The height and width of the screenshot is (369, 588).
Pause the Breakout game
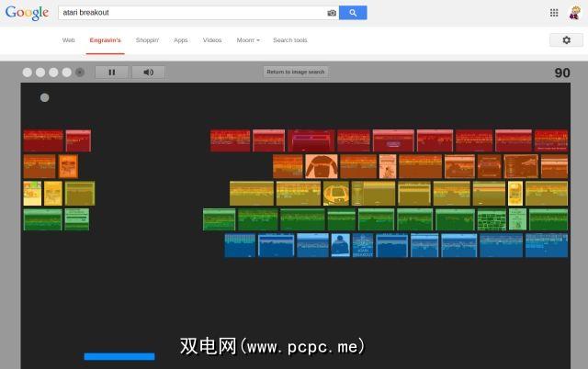pos(112,73)
